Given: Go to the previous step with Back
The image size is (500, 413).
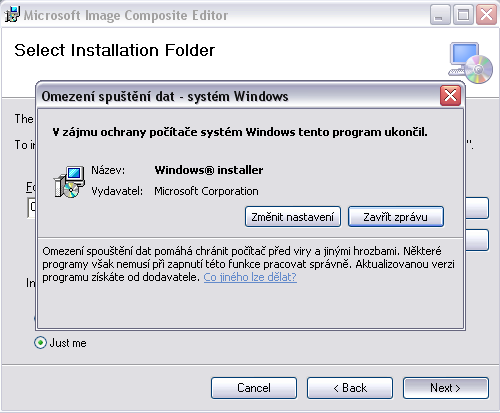Looking at the screenshot, I should coord(350,388).
